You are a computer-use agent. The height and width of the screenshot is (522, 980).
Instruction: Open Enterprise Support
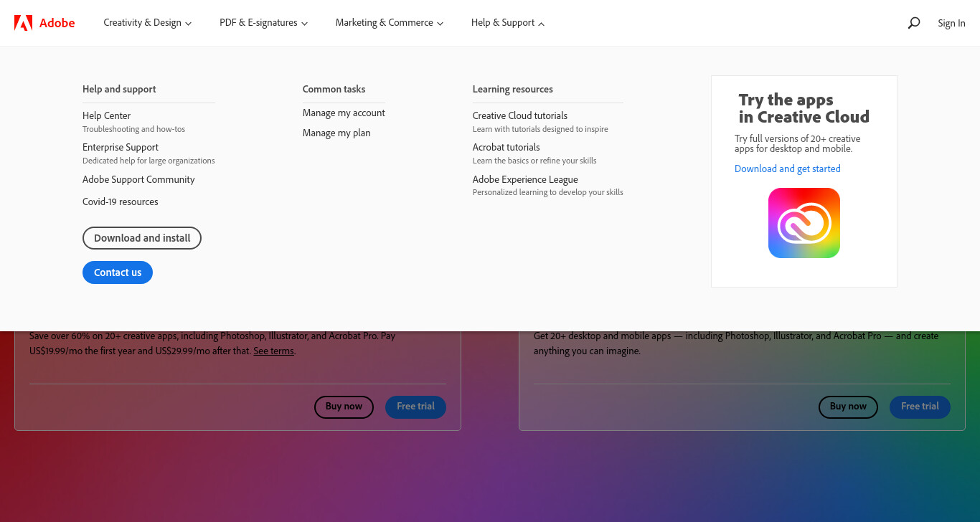121,147
